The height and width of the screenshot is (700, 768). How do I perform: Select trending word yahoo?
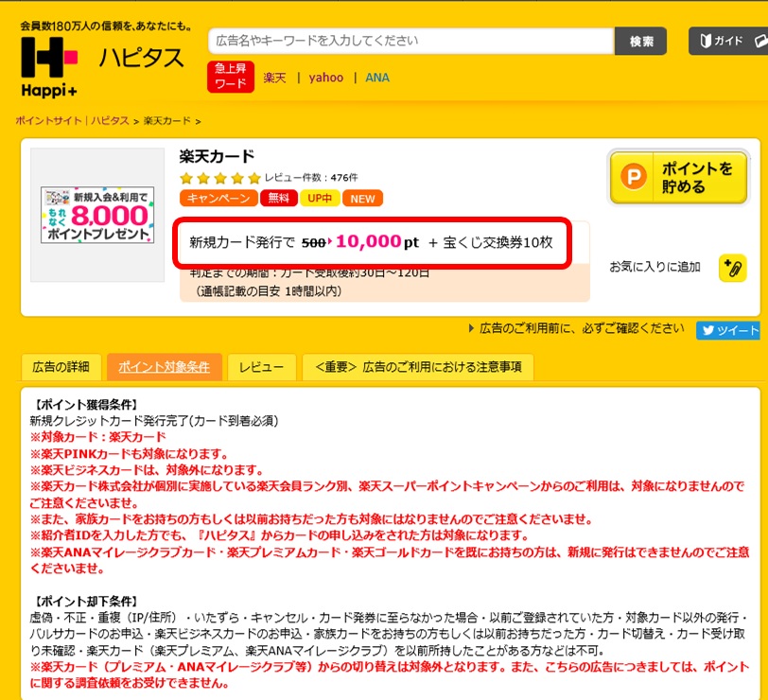tap(325, 78)
